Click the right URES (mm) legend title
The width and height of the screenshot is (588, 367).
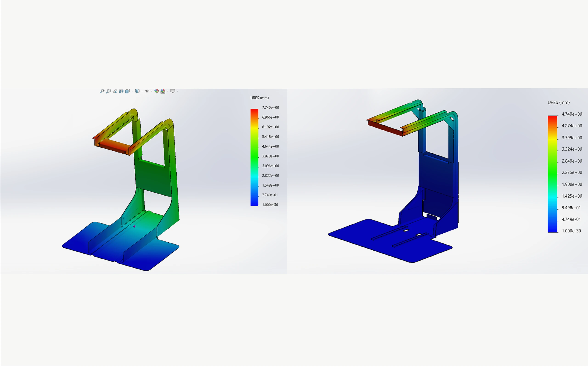tap(558, 102)
